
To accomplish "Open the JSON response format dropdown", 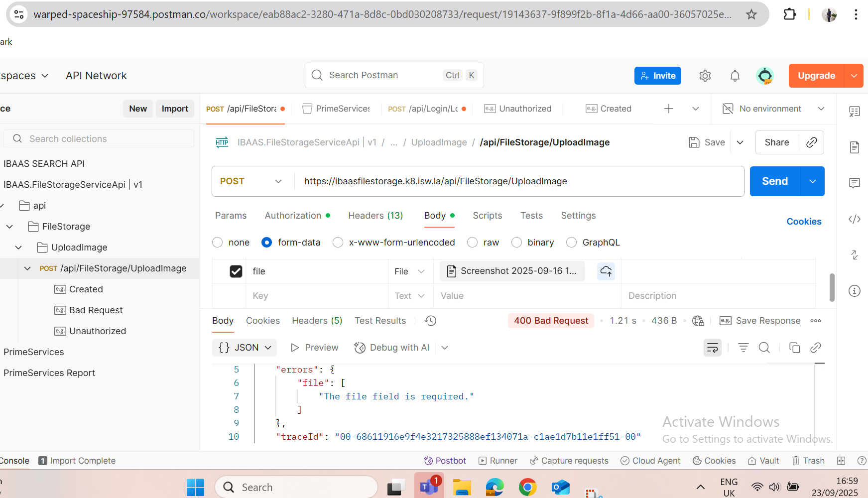I will pos(245,348).
